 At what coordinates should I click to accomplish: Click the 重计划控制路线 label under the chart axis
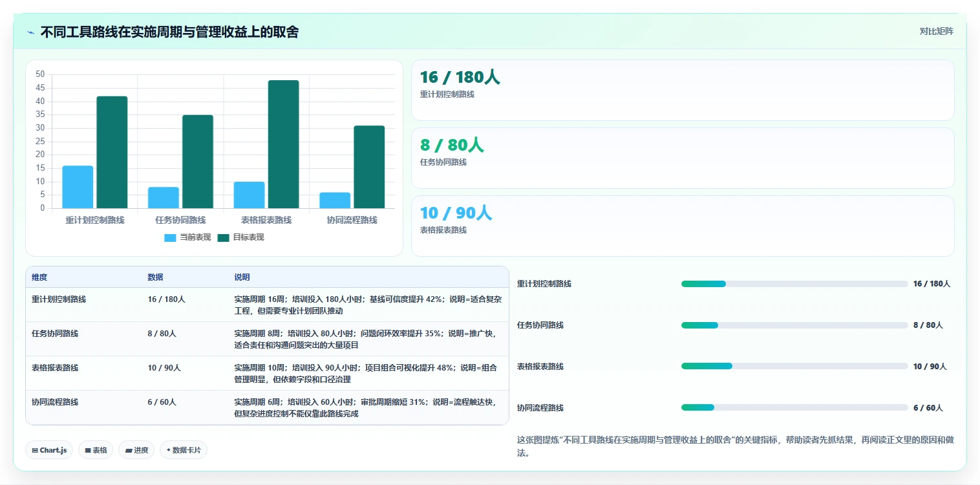(x=95, y=220)
